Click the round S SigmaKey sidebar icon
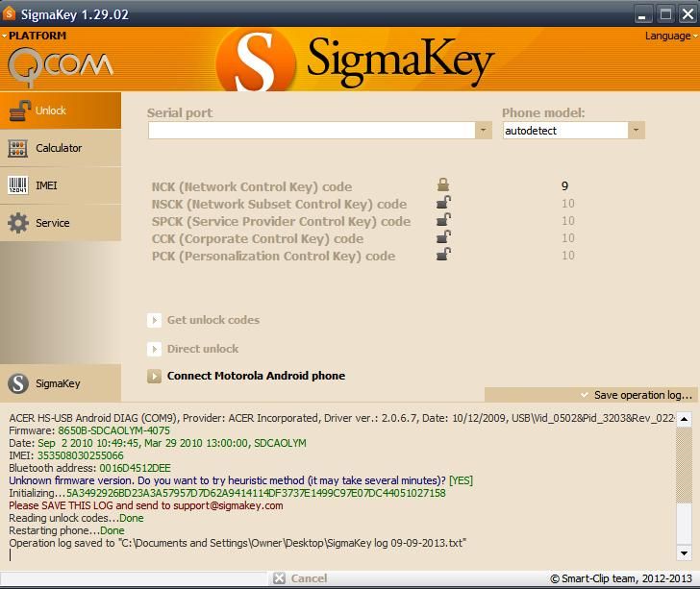 coord(18,383)
